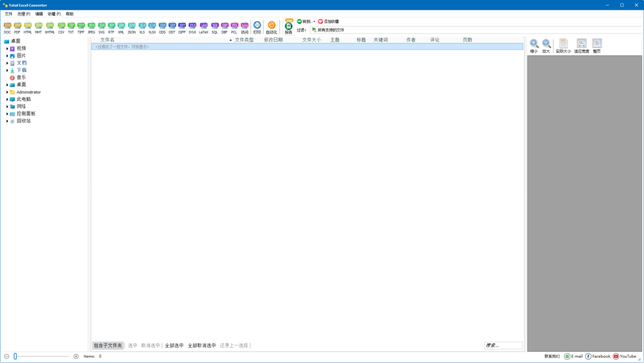Viewport: 644px width, 363px height.
Task: Open the 打印 print tool
Action: [x=257, y=28]
